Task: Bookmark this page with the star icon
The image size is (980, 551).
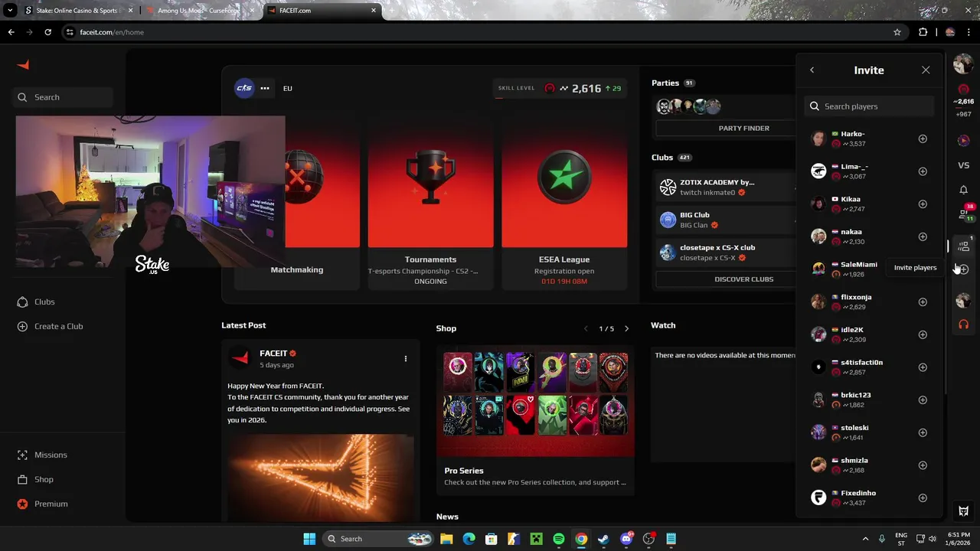Action: click(x=897, y=32)
